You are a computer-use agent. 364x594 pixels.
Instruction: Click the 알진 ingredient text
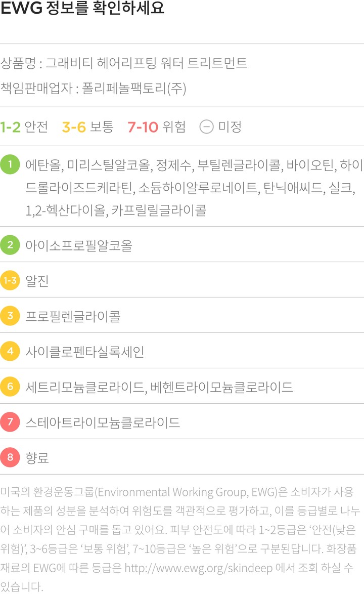tap(37, 281)
